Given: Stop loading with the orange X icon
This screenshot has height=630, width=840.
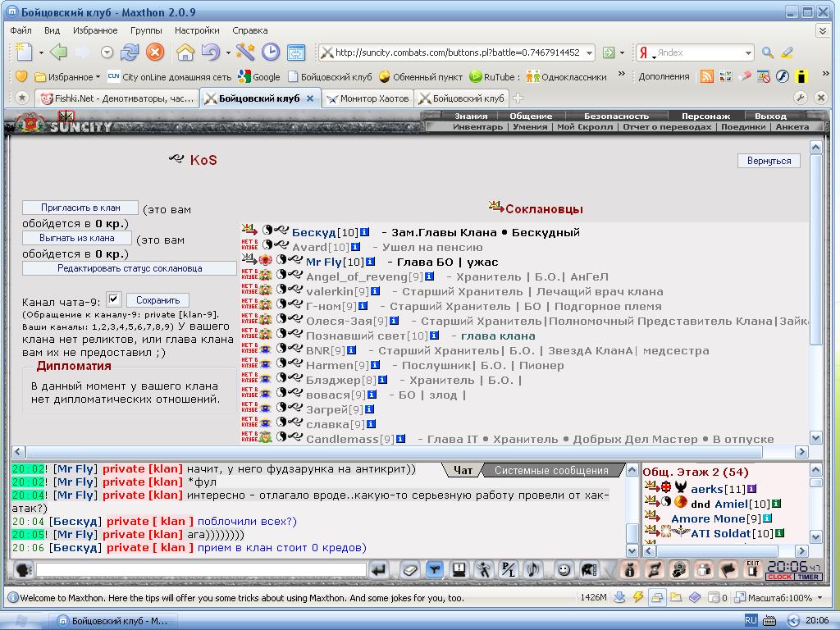Looking at the screenshot, I should coord(155,52).
